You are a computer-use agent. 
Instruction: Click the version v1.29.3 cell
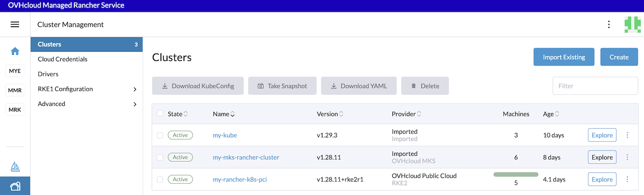328,136
